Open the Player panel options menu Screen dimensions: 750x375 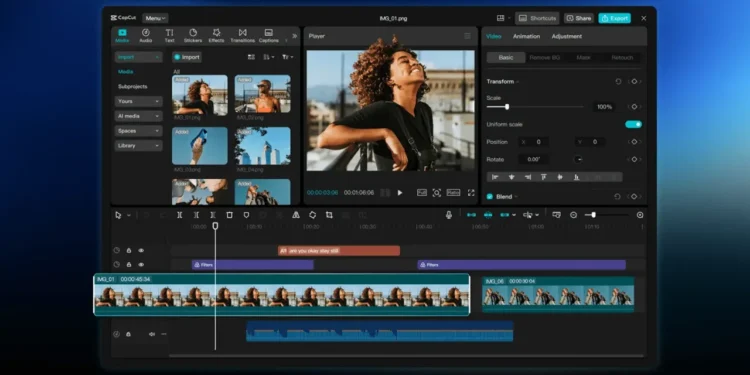point(467,36)
